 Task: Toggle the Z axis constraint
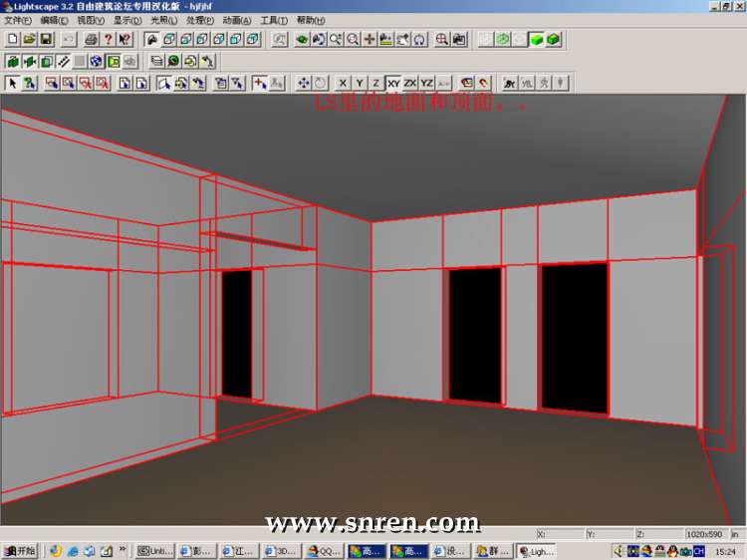[x=376, y=83]
